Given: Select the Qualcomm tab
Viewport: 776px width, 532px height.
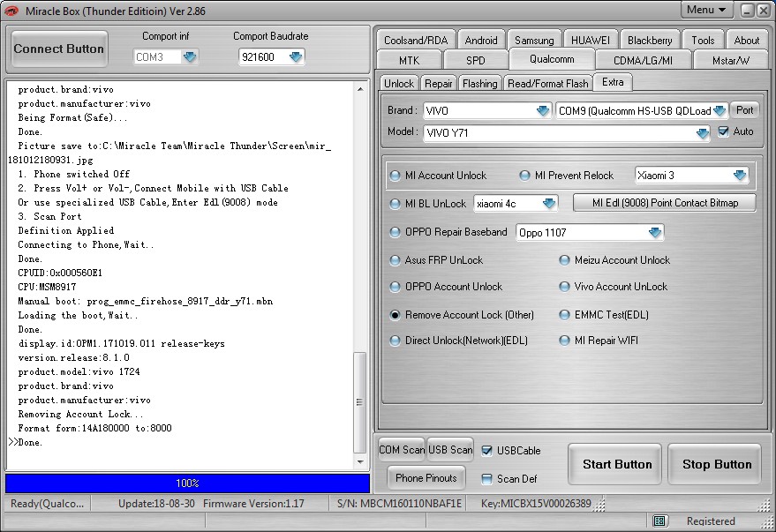Looking at the screenshot, I should [552, 59].
